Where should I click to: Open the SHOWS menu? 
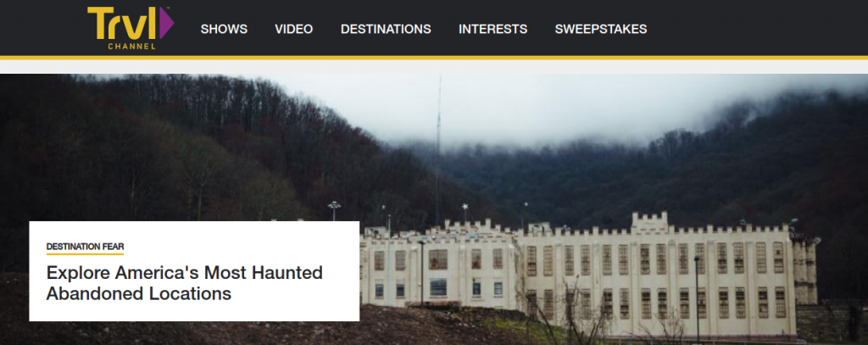(x=224, y=30)
